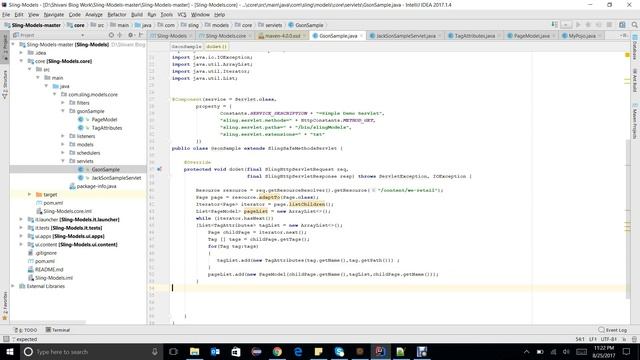
Task: Open the File menu
Action: coord(6,15)
